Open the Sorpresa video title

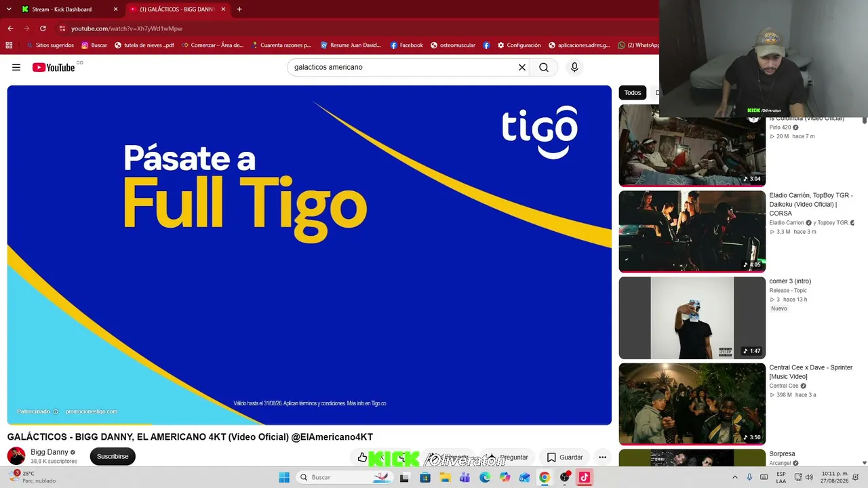782,454
